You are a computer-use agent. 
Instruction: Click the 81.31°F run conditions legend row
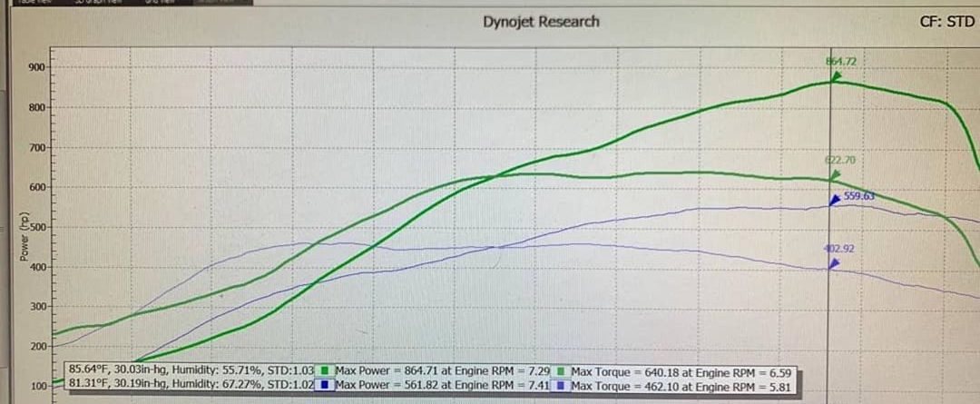point(191,386)
